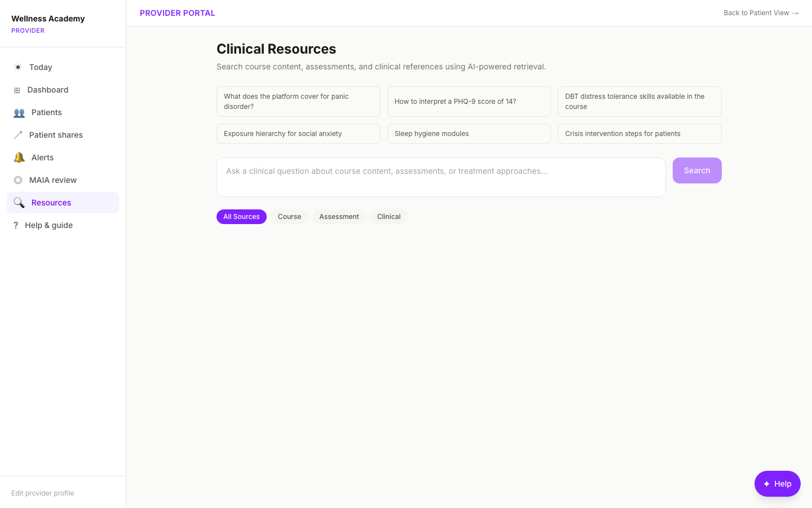Click the people icon beside Patients
812x508 pixels.
19,112
